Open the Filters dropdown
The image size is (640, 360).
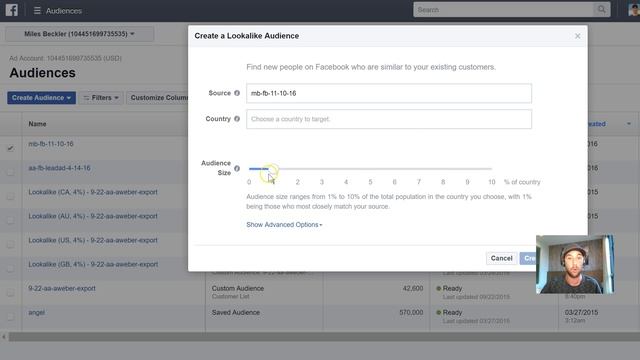pos(101,98)
